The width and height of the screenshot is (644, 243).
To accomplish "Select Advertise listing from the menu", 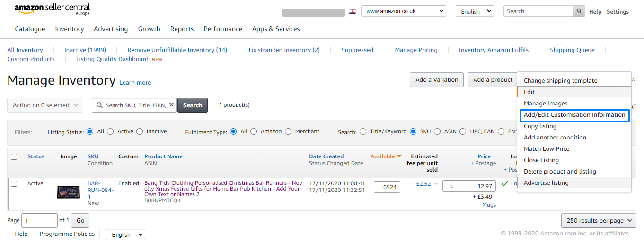I will (546, 183).
